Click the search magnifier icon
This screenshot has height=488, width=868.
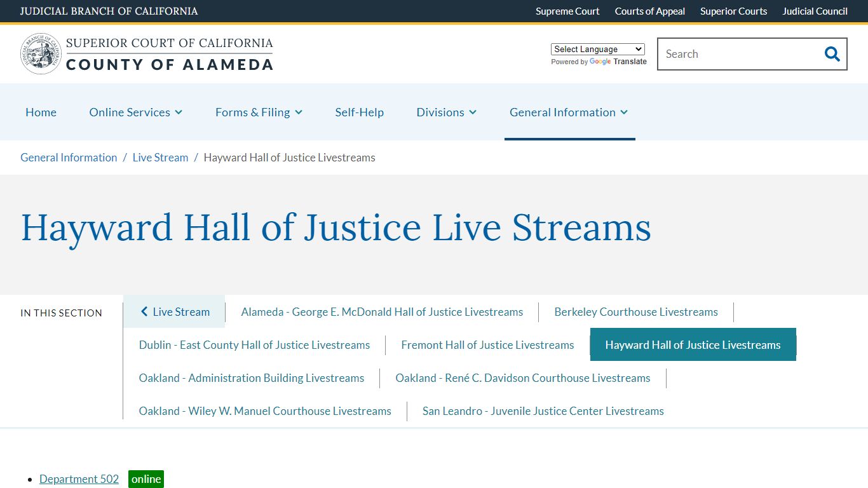(832, 54)
